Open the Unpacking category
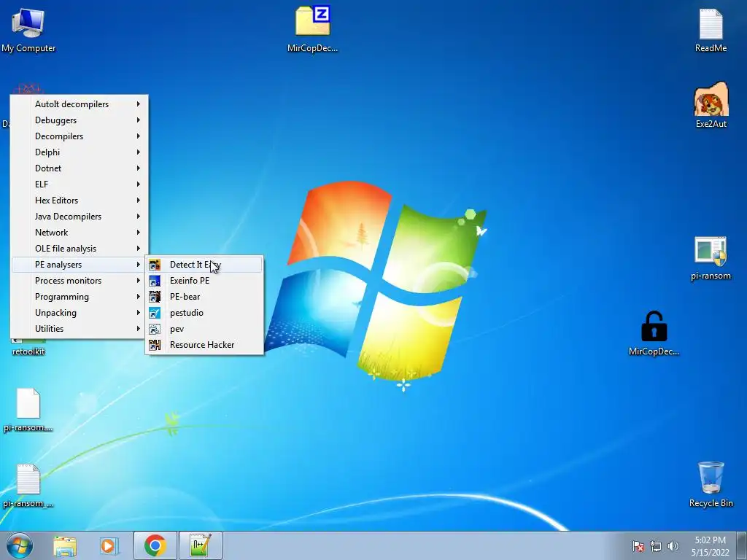 click(79, 313)
